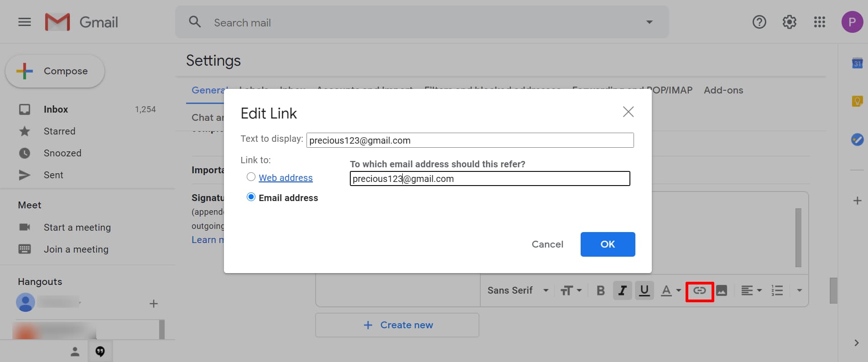Toggle bold formatting in signature toolbar
Viewport: 868px width, 362px height.
601,290
